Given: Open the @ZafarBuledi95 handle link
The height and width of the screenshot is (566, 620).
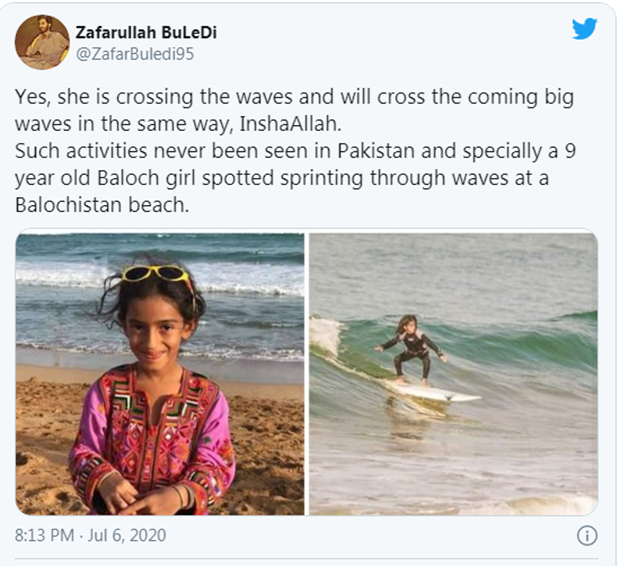Looking at the screenshot, I should (x=135, y=54).
